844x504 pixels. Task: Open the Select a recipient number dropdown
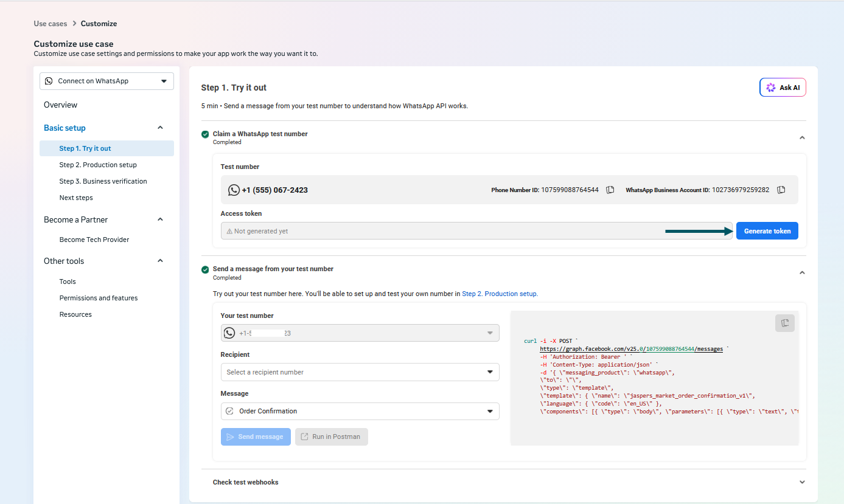coord(360,372)
